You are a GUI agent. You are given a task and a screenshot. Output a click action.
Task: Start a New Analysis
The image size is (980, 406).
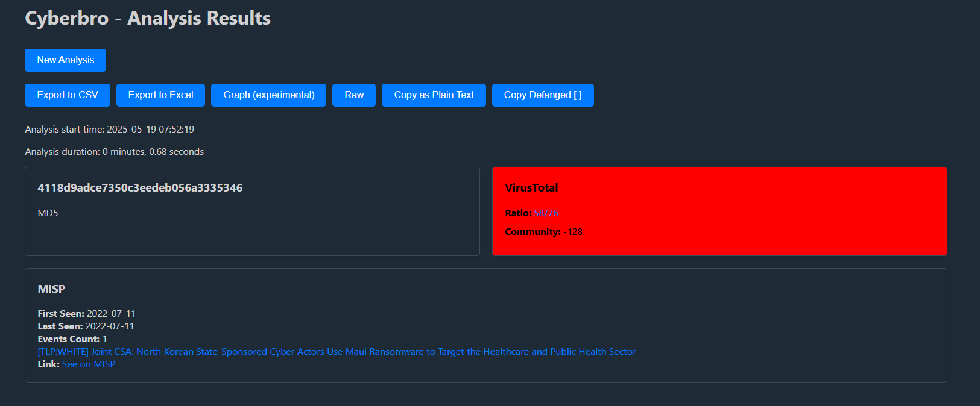65,60
